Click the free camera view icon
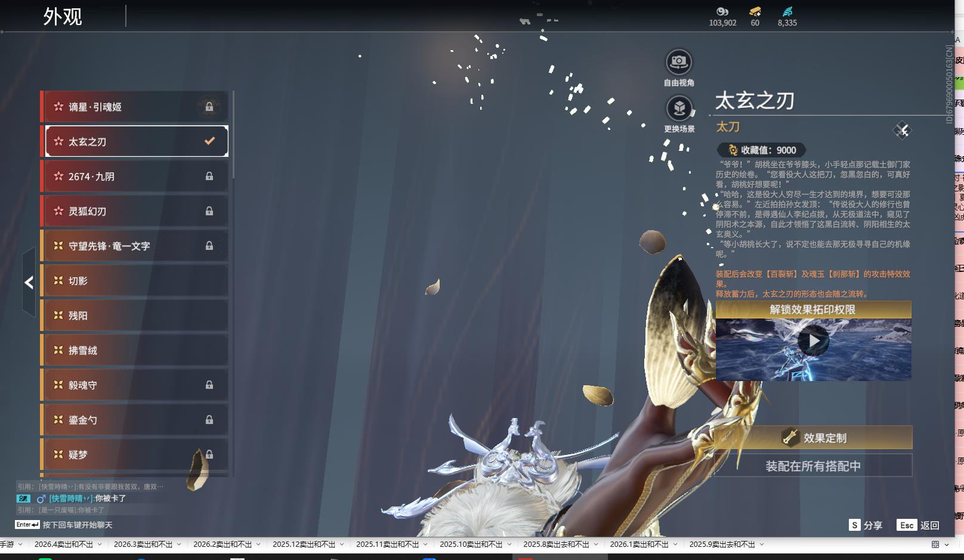This screenshot has height=560, width=964. 678,62
